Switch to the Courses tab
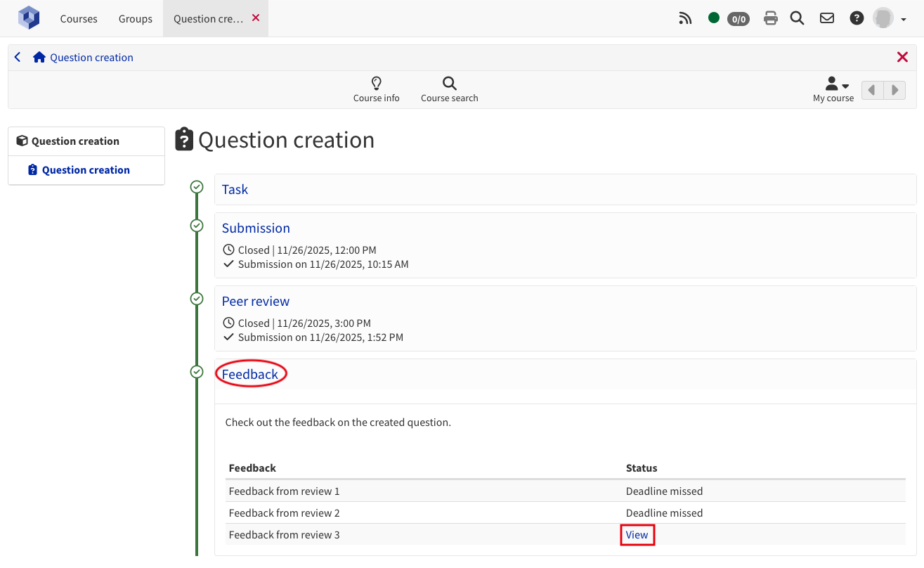Screen dimensions: 924x568 [x=79, y=18]
